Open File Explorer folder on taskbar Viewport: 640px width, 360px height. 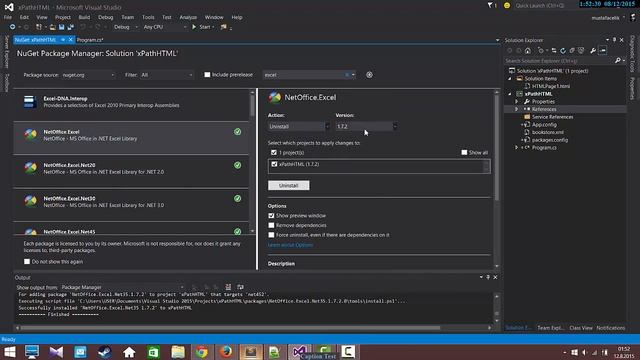[x=178, y=352]
